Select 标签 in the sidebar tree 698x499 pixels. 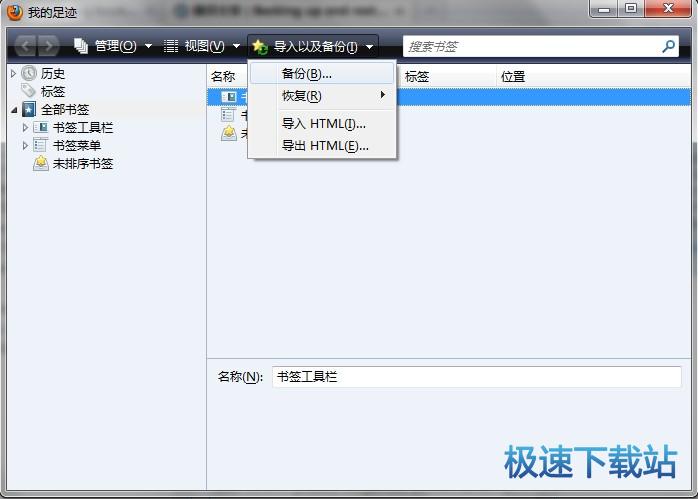pyautogui.click(x=53, y=91)
